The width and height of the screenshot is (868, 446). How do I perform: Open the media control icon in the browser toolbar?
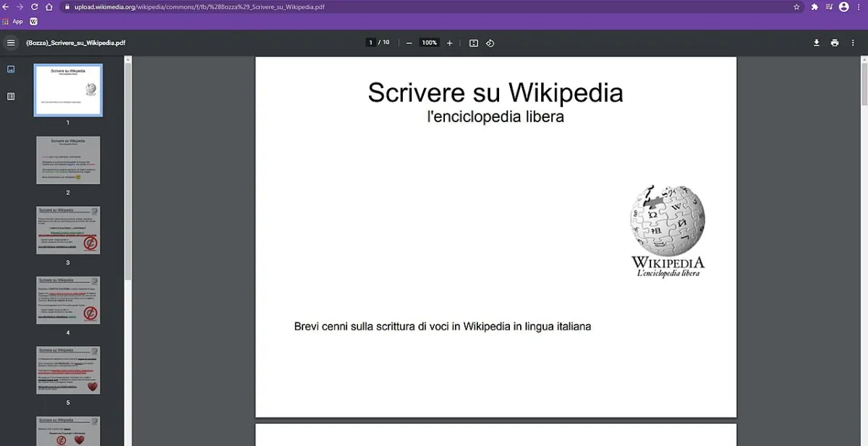click(x=829, y=7)
